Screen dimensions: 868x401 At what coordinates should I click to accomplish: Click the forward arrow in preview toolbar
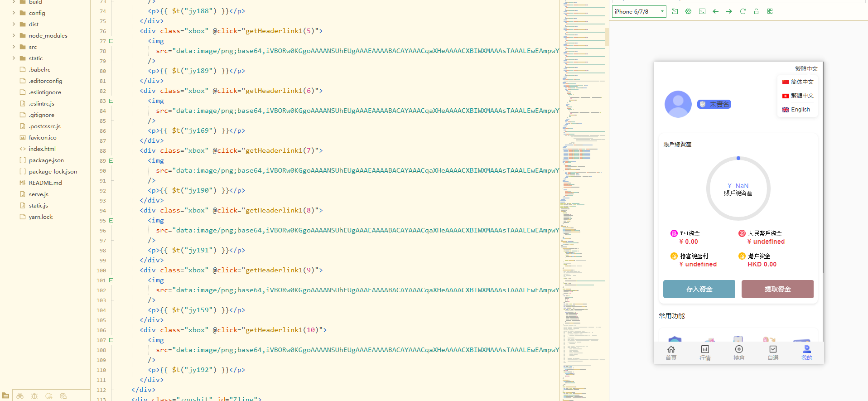tap(729, 11)
